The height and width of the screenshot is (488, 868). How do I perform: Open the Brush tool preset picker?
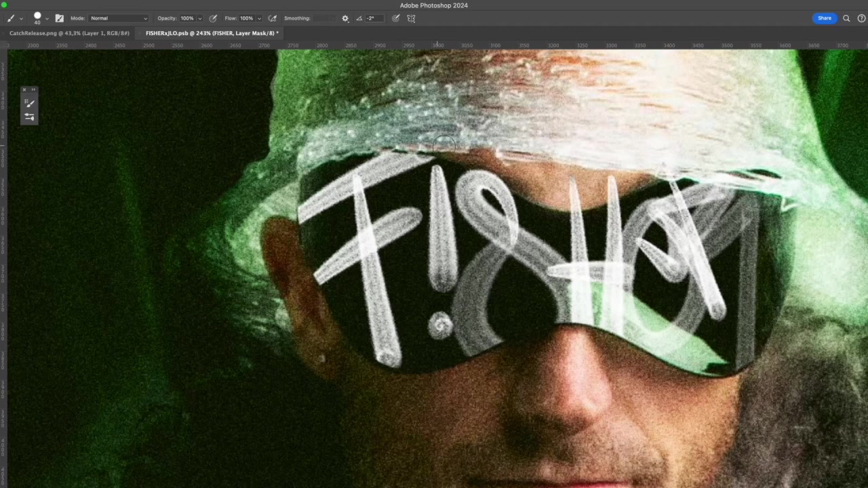[x=11, y=18]
